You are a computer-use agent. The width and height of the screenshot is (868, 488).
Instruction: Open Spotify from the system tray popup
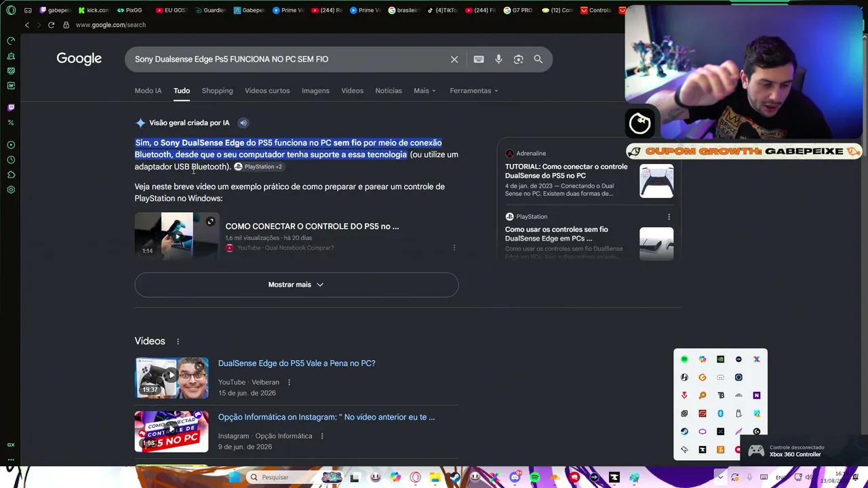pyautogui.click(x=684, y=359)
